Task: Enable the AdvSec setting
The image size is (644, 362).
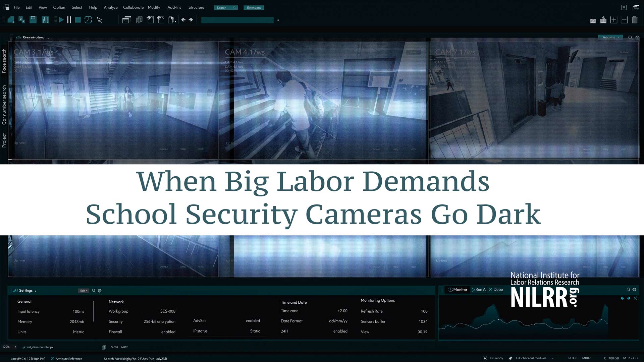Action: [253, 320]
